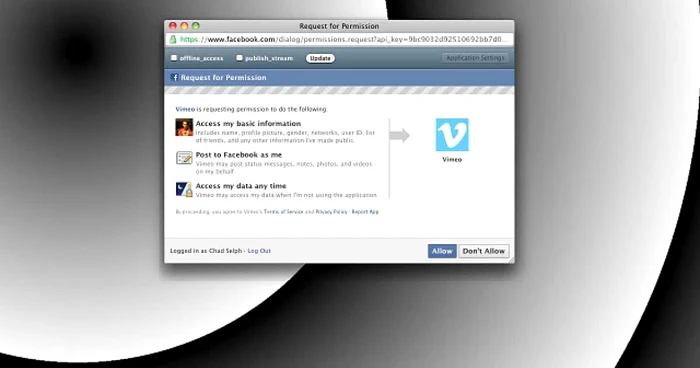Click the facebook.com URL address field
This screenshot has height=368, width=700.
339,39
